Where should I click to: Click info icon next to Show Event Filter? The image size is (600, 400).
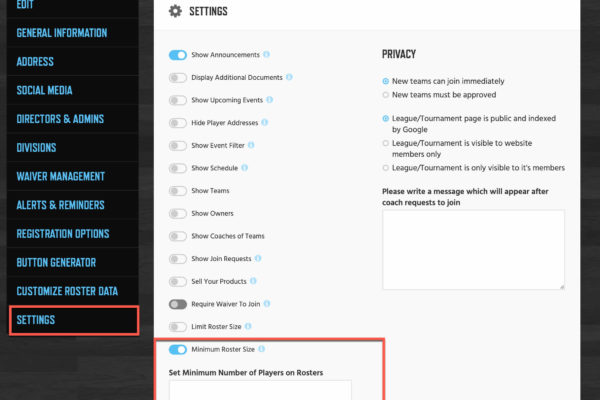tap(251, 145)
